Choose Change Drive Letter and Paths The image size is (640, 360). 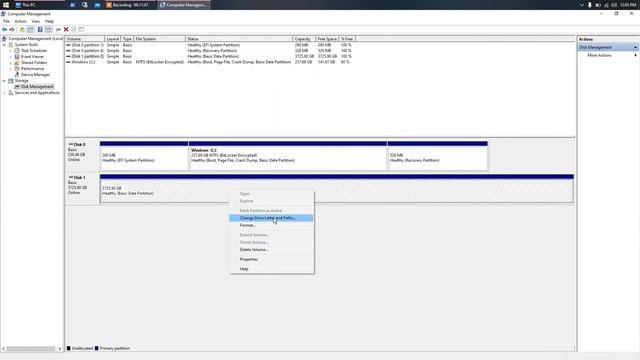[x=271, y=218]
